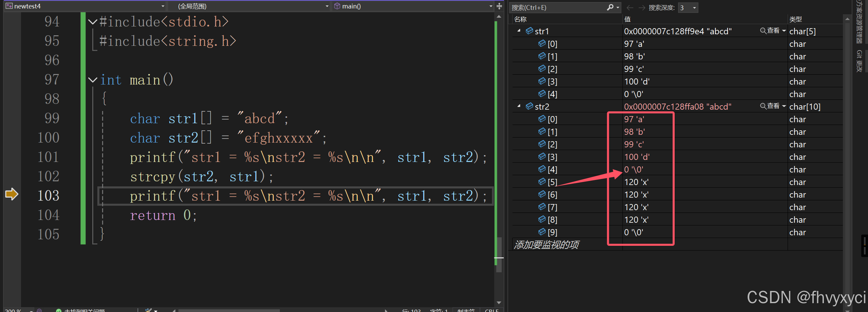Click line number 100 in the gutter
Screen dimensions: 868x312
(48, 137)
